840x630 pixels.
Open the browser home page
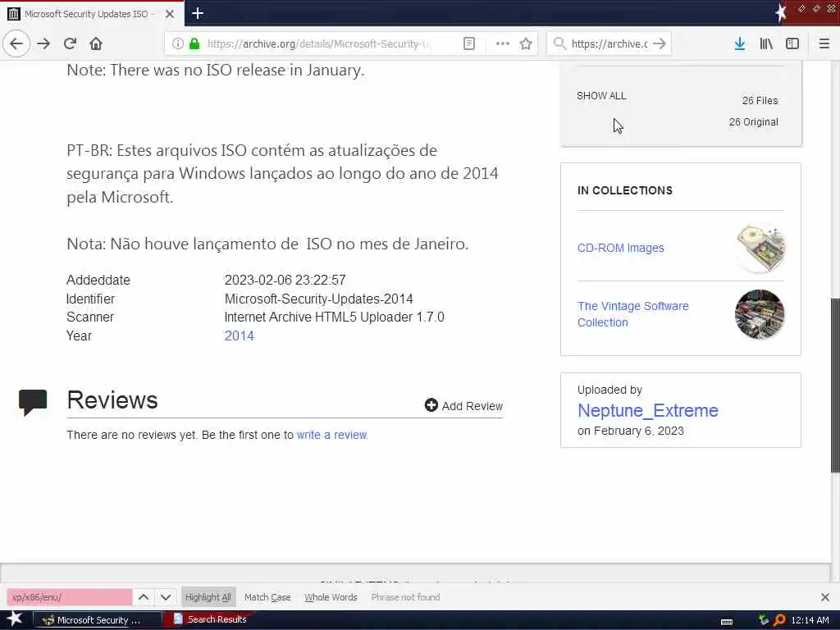coord(96,43)
